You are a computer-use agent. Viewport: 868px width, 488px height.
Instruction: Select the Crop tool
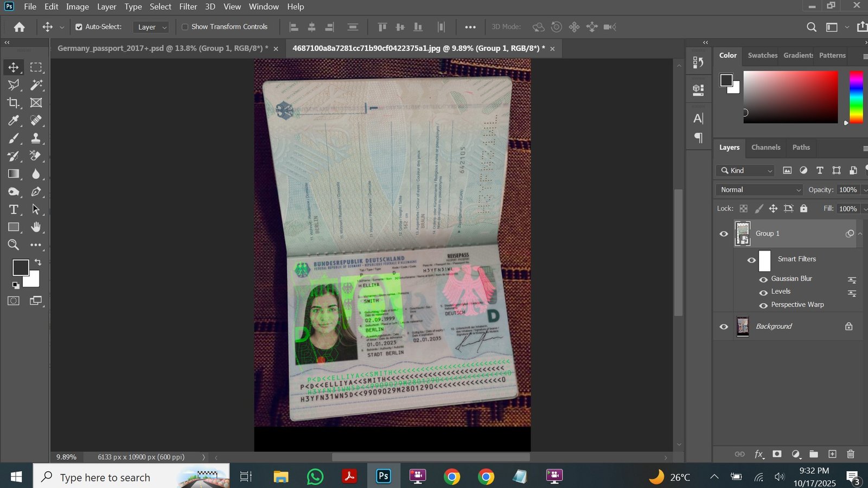point(14,103)
